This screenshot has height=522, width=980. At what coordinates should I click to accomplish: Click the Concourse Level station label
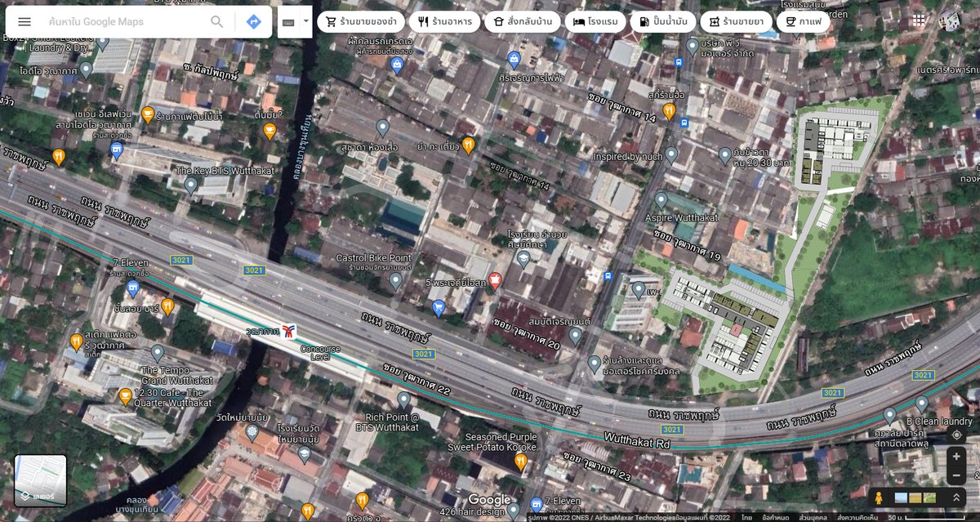point(320,354)
